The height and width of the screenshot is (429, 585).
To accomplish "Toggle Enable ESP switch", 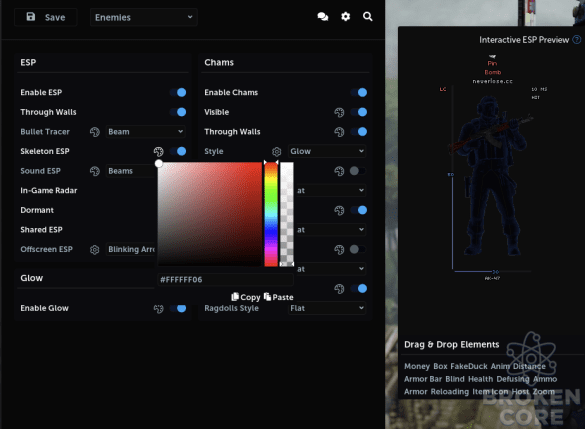I will point(178,93).
